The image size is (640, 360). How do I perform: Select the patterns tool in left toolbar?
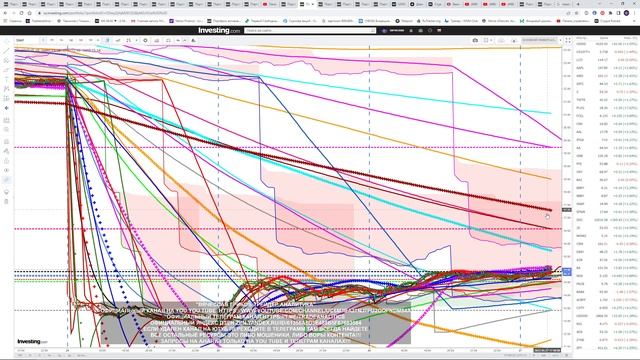click(x=6, y=89)
